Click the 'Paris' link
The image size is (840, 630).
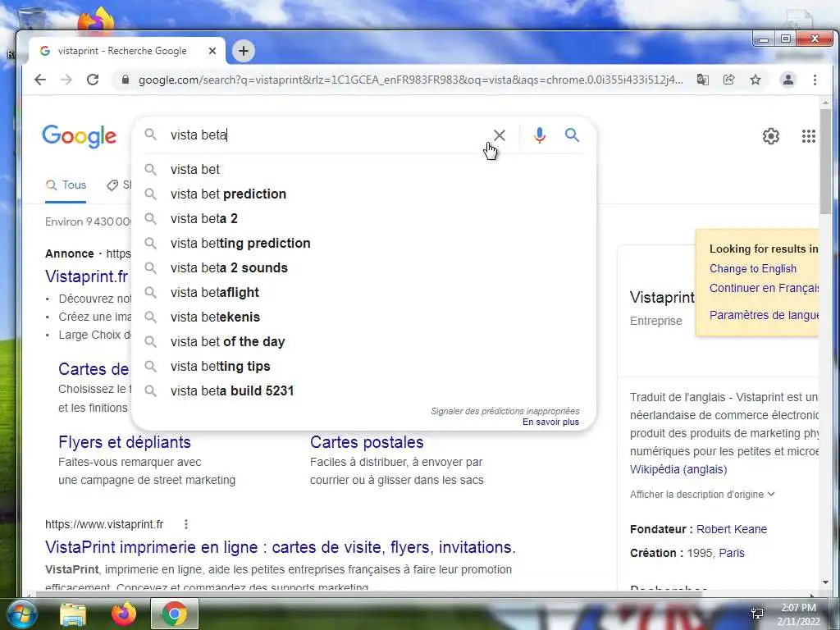732,553
